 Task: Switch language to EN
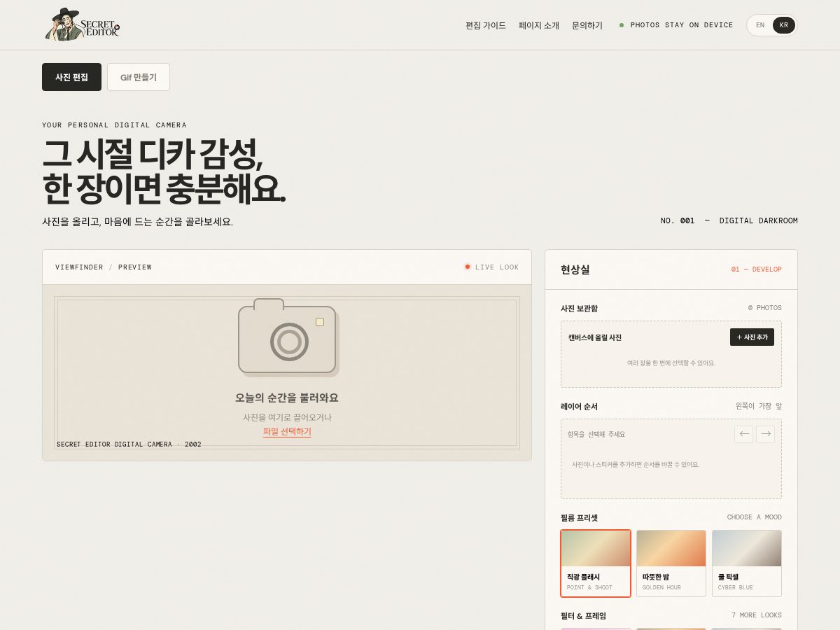pyautogui.click(x=760, y=25)
